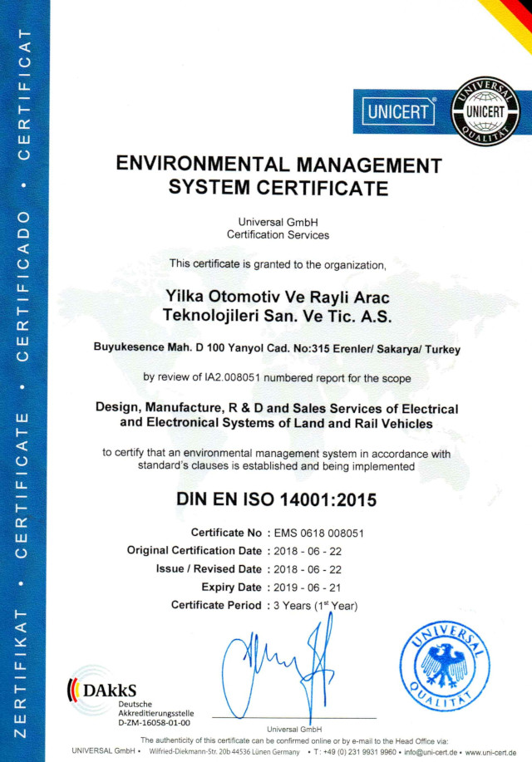Click 'ZERTIFIKAT' on the blue side banner
532x762 pixels.
coord(20,673)
